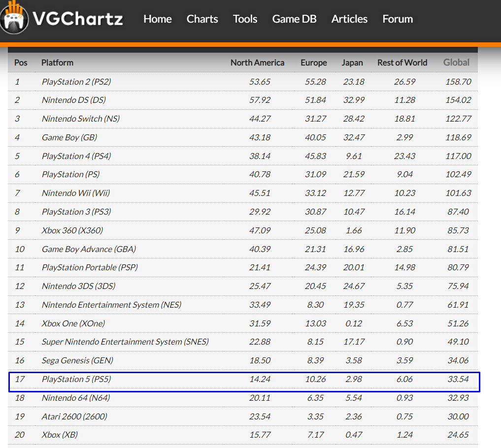This screenshot has height=448, width=501.
Task: Click Europe value 55.28 for PlayStation 2
Action: point(315,82)
